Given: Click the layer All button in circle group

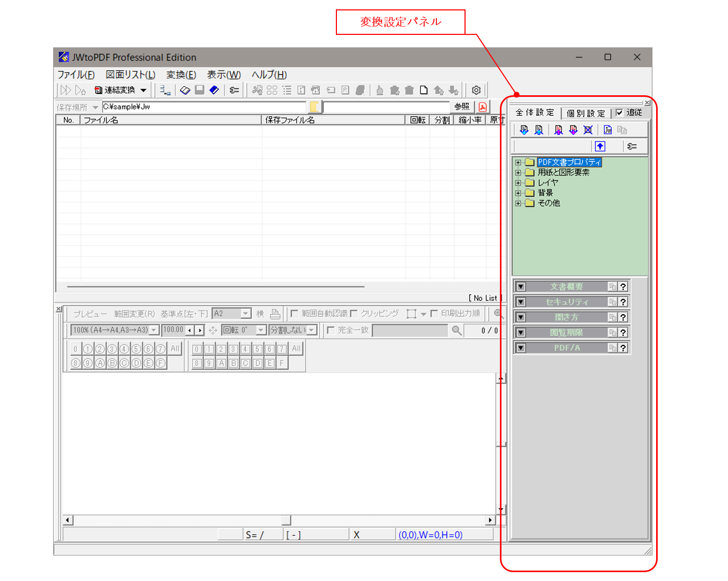Looking at the screenshot, I should (175, 349).
